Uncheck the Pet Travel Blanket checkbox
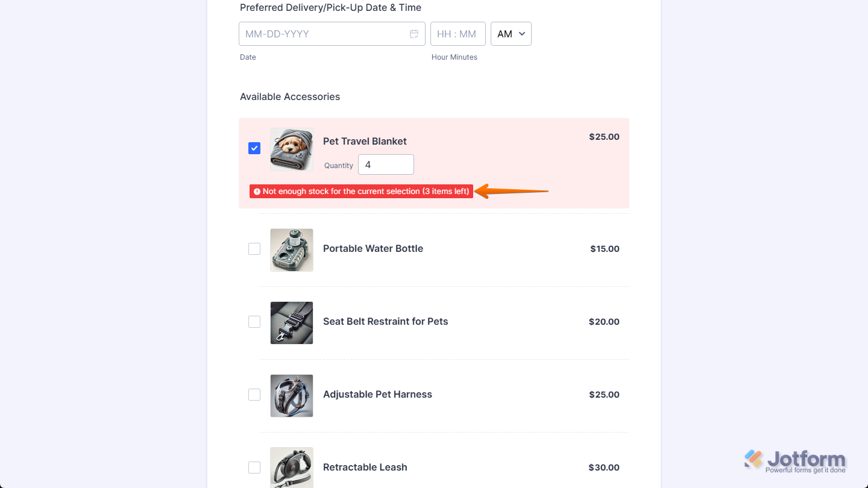 click(254, 148)
